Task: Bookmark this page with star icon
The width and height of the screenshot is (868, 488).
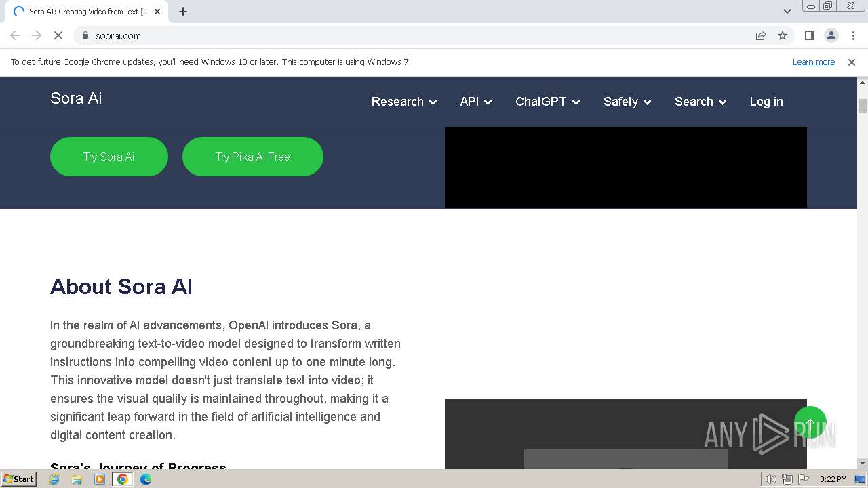Action: (783, 35)
